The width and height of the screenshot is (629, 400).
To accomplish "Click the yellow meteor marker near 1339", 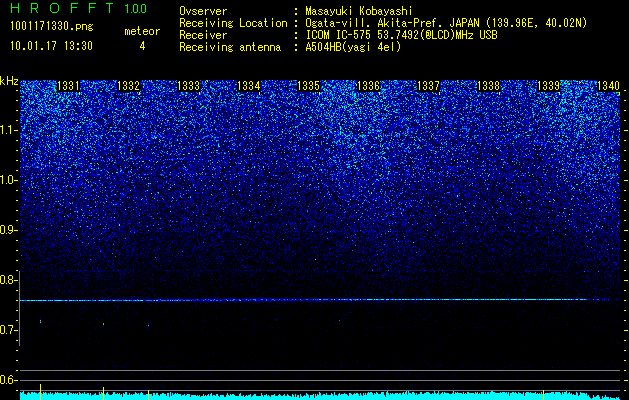I will [x=544, y=394].
